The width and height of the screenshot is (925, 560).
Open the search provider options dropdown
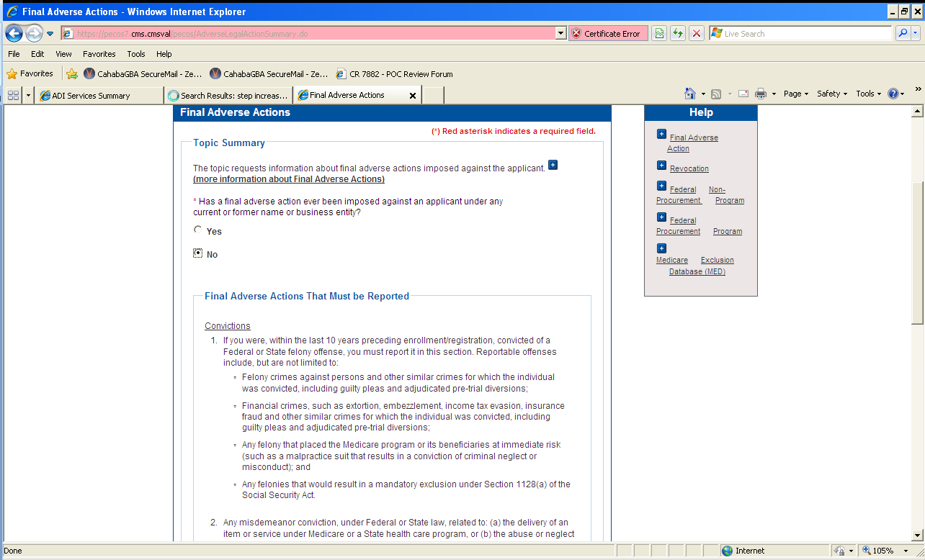coord(916,34)
